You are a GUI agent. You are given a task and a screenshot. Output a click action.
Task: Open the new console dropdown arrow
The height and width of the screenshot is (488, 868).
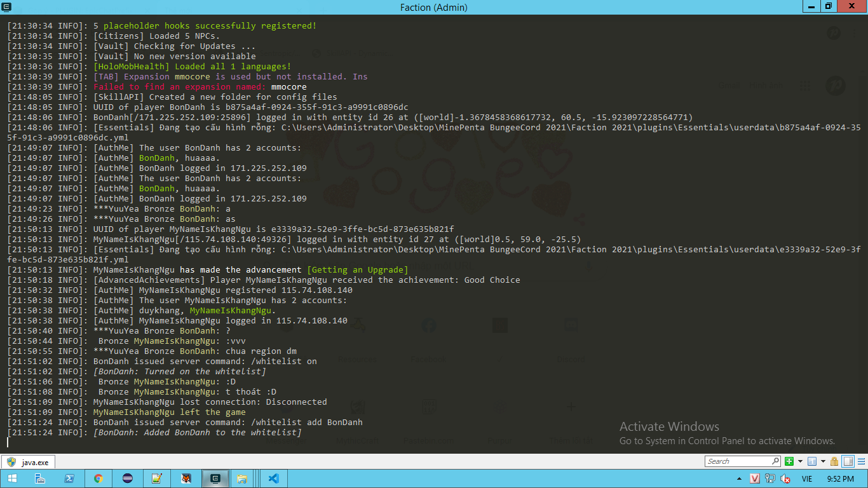(800, 461)
